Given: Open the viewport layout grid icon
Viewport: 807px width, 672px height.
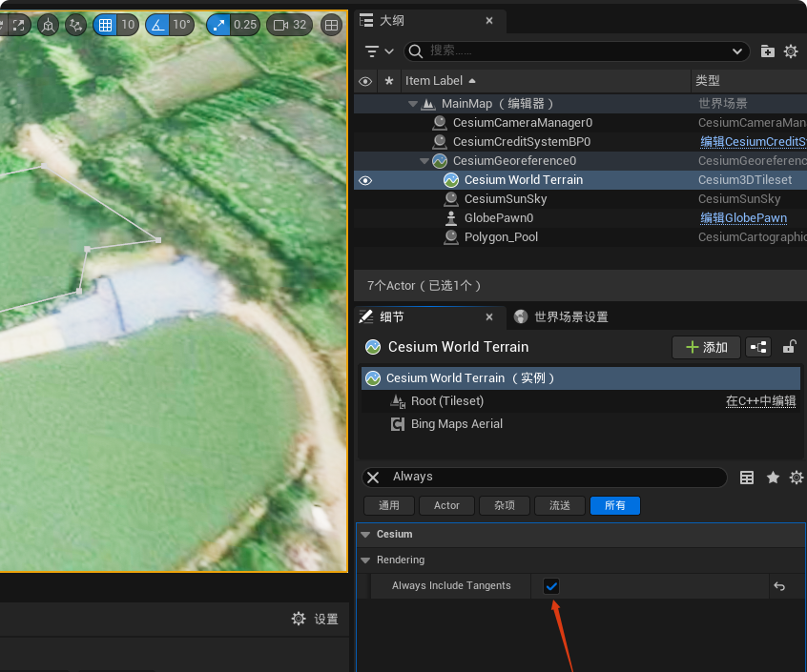Looking at the screenshot, I should click(331, 25).
